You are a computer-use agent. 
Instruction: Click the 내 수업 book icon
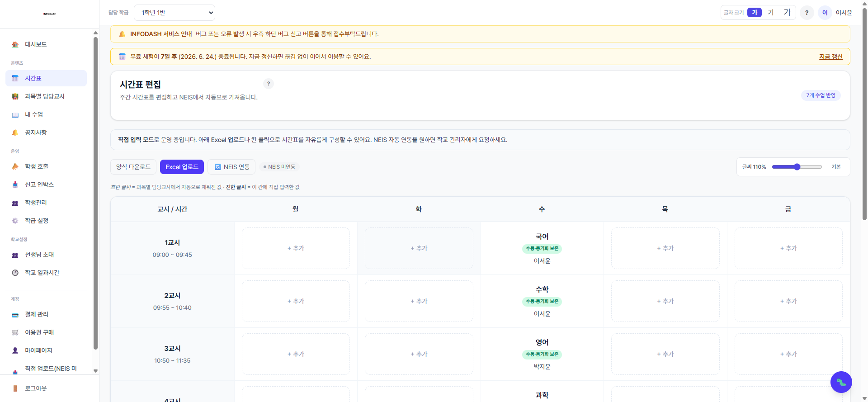[x=15, y=114]
